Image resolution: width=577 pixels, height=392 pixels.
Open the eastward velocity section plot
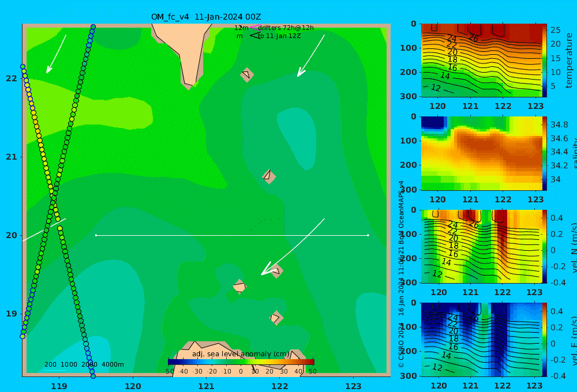[x=481, y=340]
